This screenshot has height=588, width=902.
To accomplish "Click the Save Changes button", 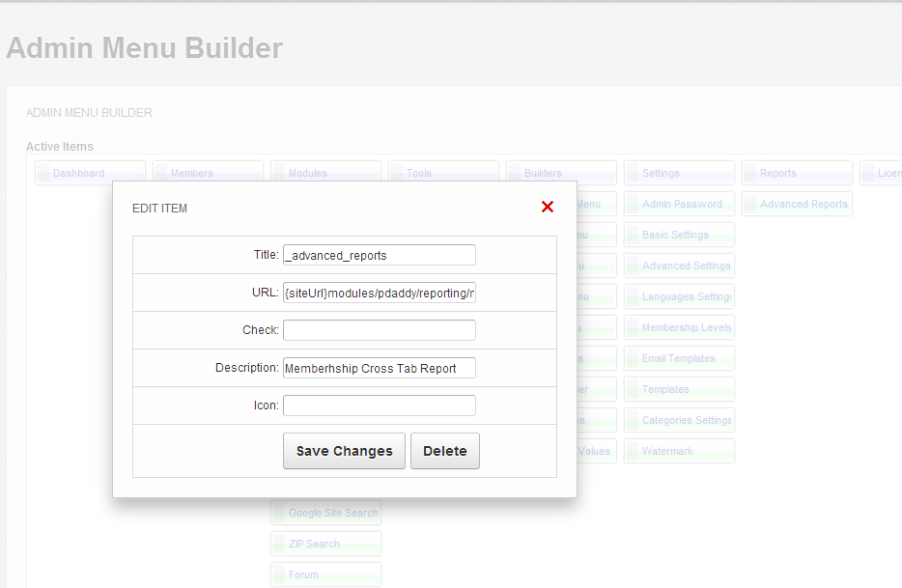I will [344, 451].
